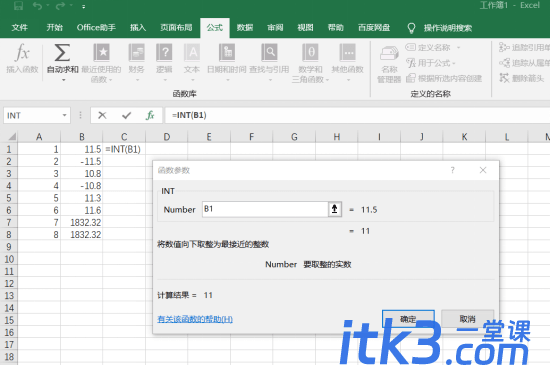Click the Define Name button
Image resolution: width=551 pixels, height=366 pixels.
429,47
